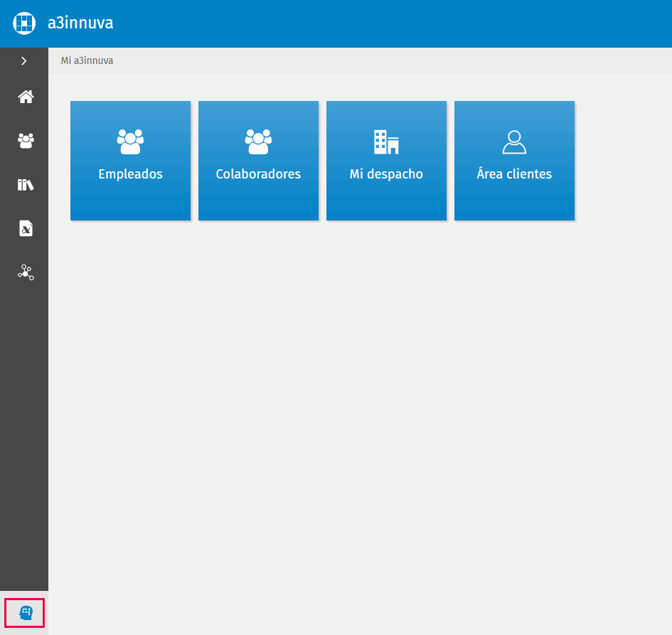
Task: Go to Home via the sidebar house icon
Action: pos(26,97)
